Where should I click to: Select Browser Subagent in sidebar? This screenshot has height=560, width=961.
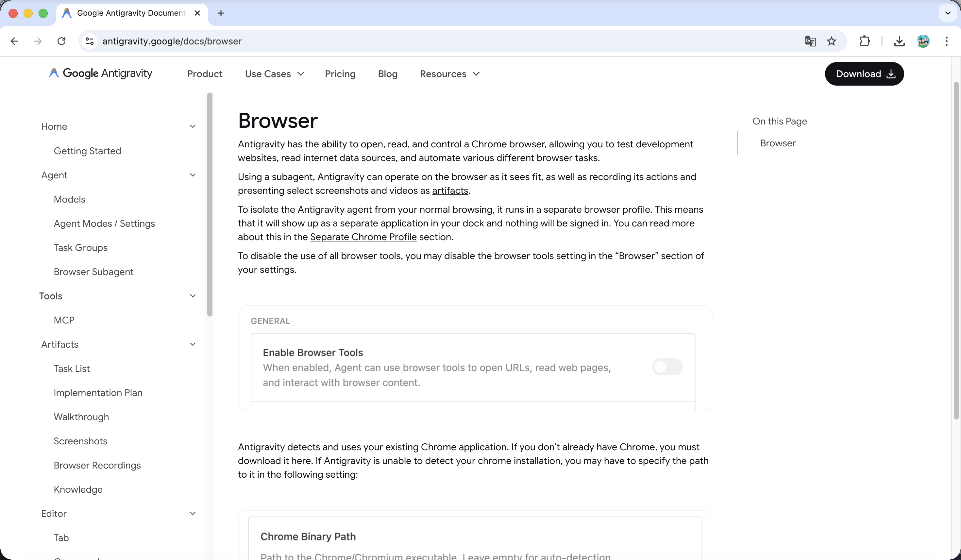click(x=93, y=272)
